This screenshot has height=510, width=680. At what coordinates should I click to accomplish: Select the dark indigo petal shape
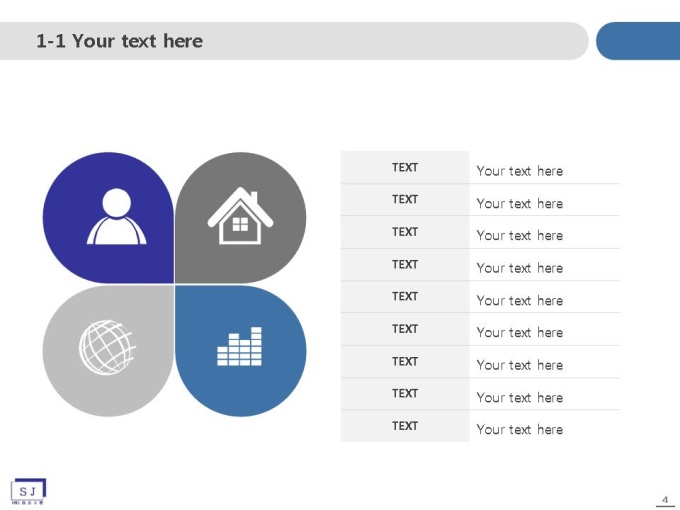[x=108, y=218]
